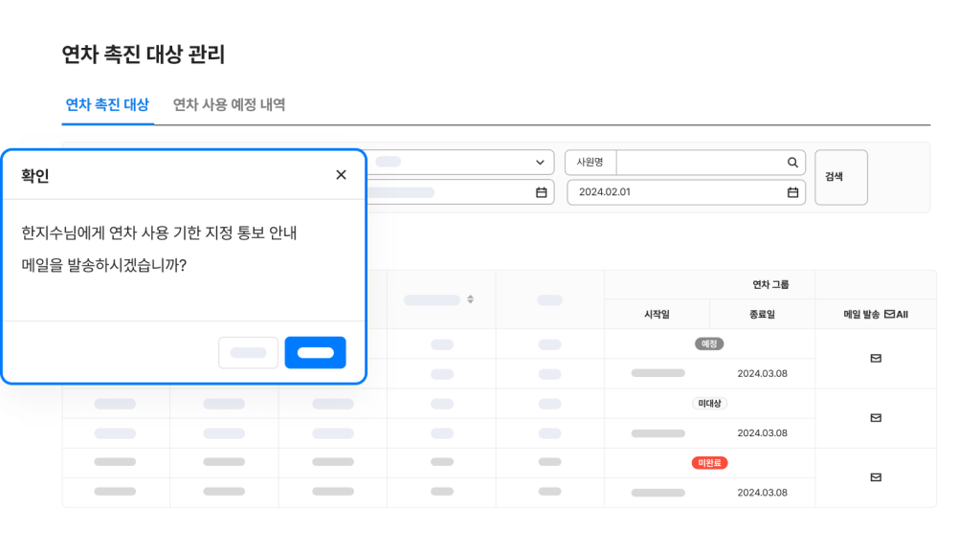The width and height of the screenshot is (980, 552).
Task: Click the red 미완료 status badge
Action: [709, 463]
